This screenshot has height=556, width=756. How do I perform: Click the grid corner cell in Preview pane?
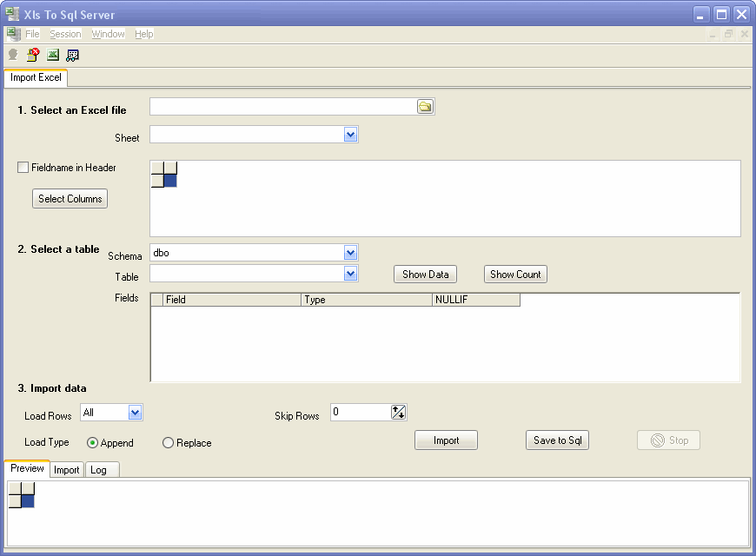click(15, 488)
